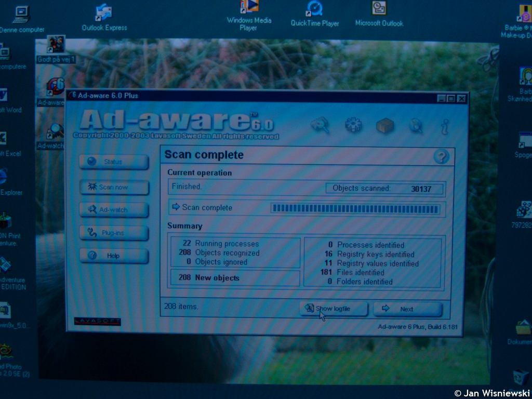Click the scan progress bar

355,209
